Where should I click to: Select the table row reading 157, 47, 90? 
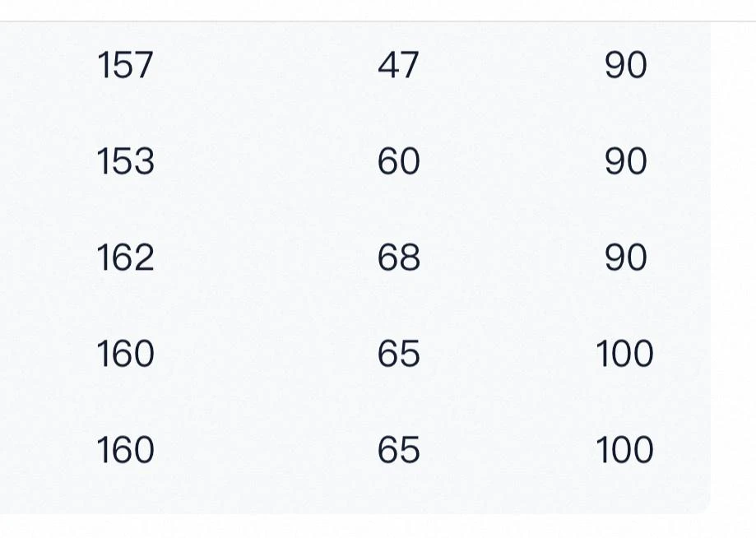coord(263,65)
